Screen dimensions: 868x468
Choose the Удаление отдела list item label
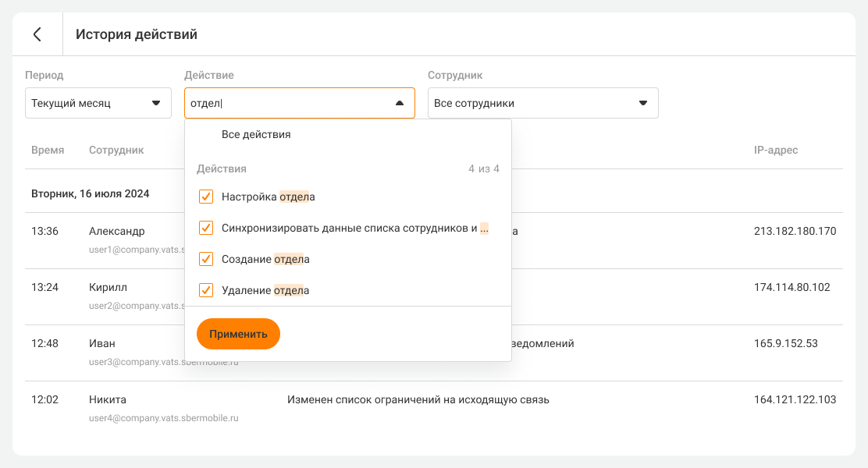pyautogui.click(x=265, y=290)
